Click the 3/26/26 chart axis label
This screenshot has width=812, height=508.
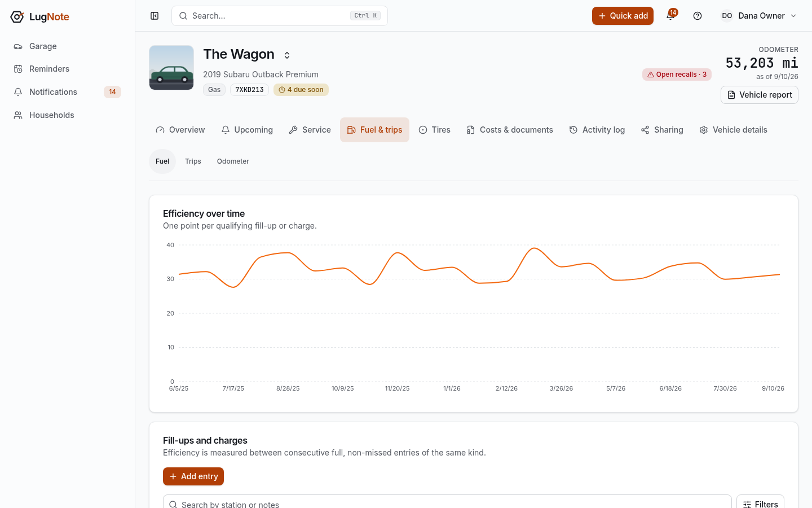tap(561, 388)
